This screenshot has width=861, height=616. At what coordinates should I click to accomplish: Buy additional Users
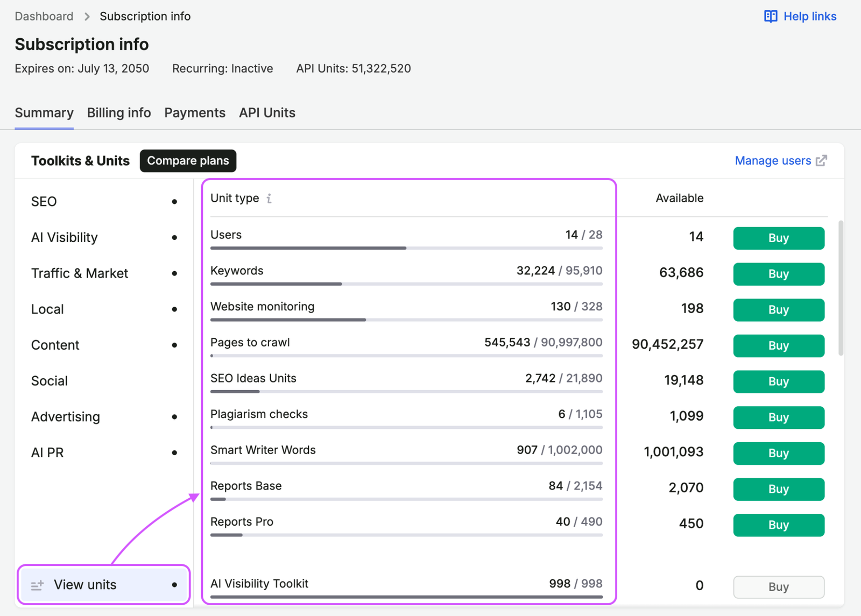pyautogui.click(x=779, y=238)
